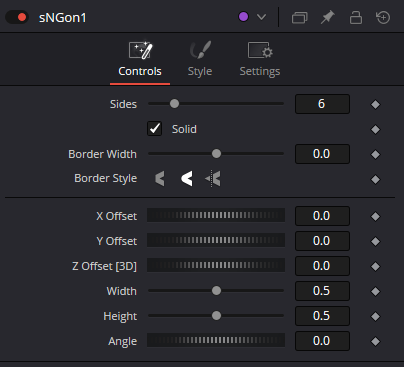Add keyframe for X Offset
Viewport: 404px width, 367px height.
[x=375, y=216]
